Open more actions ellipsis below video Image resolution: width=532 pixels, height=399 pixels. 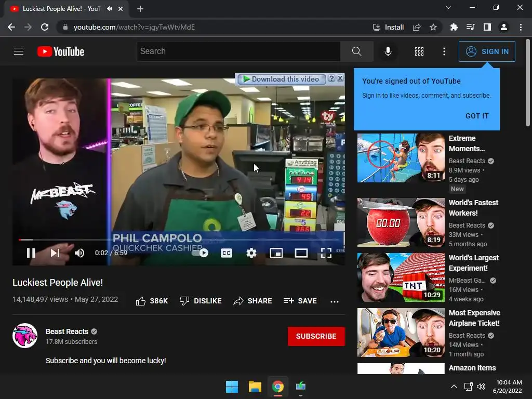335,301
